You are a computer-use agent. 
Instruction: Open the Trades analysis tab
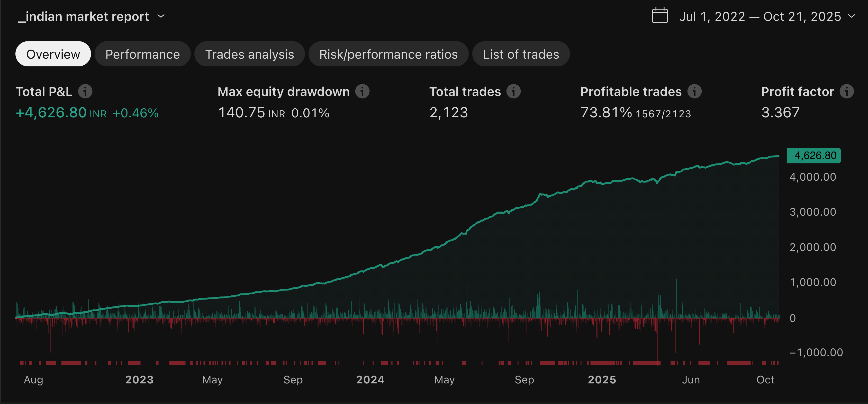(x=249, y=54)
